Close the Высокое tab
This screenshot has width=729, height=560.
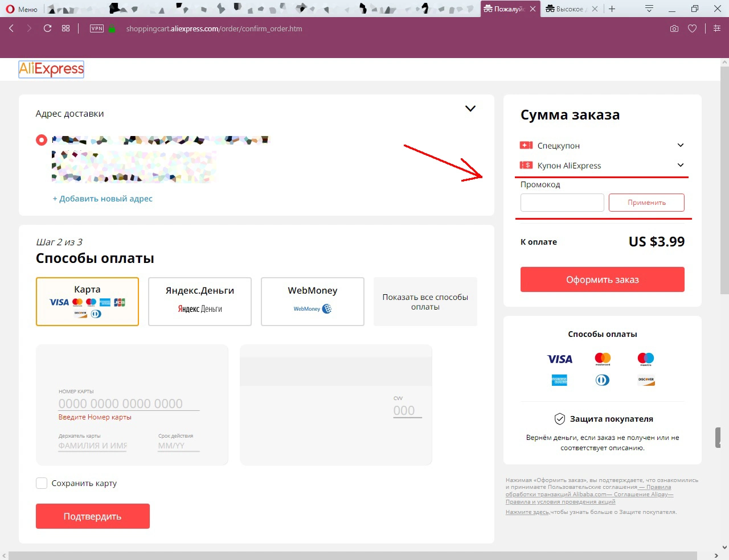(x=595, y=9)
